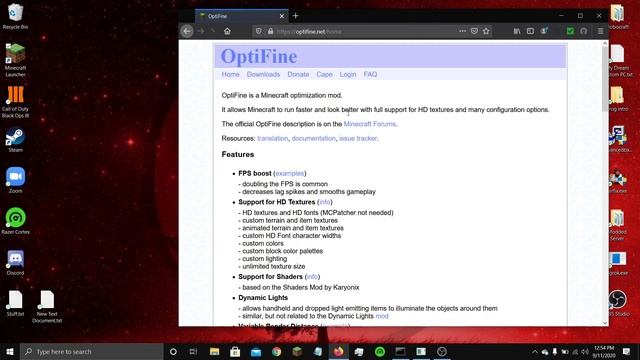Click the page vertical scrollbar thumb
640x360 pixels.
click(605, 80)
